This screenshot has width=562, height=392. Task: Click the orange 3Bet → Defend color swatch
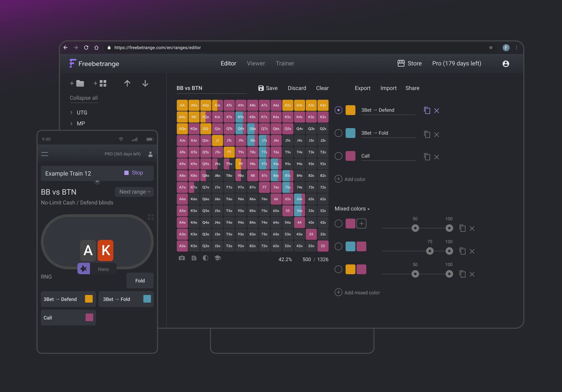[x=351, y=110]
